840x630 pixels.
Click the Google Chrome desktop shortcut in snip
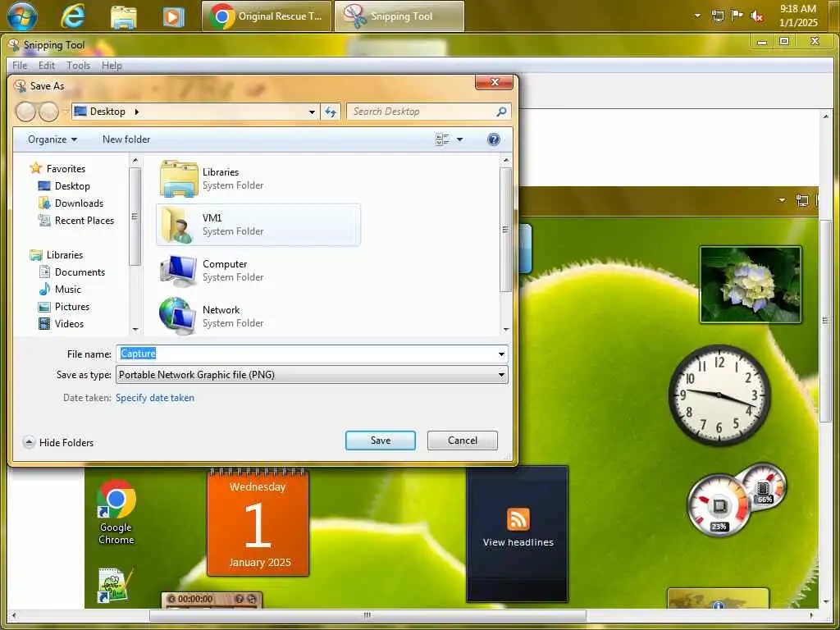point(116,512)
